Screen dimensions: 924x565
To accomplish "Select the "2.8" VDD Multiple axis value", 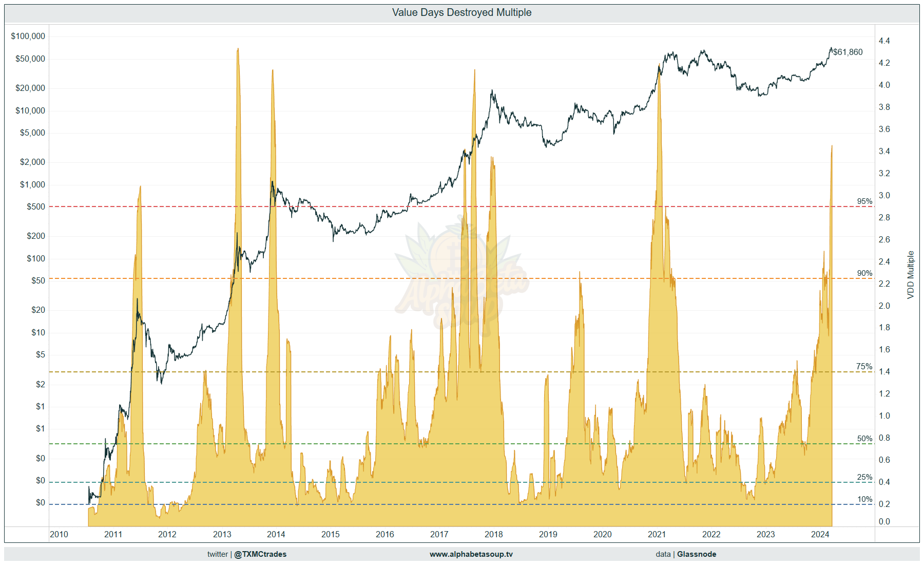I will [884, 217].
